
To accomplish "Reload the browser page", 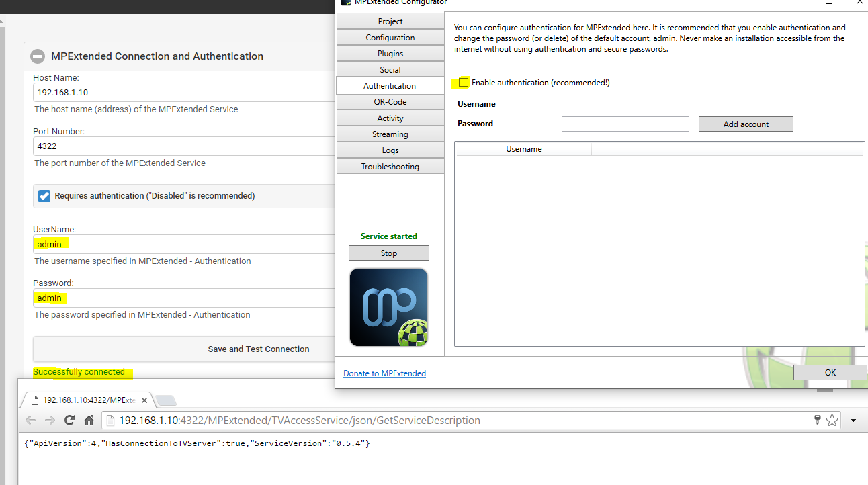I will pyautogui.click(x=69, y=421).
